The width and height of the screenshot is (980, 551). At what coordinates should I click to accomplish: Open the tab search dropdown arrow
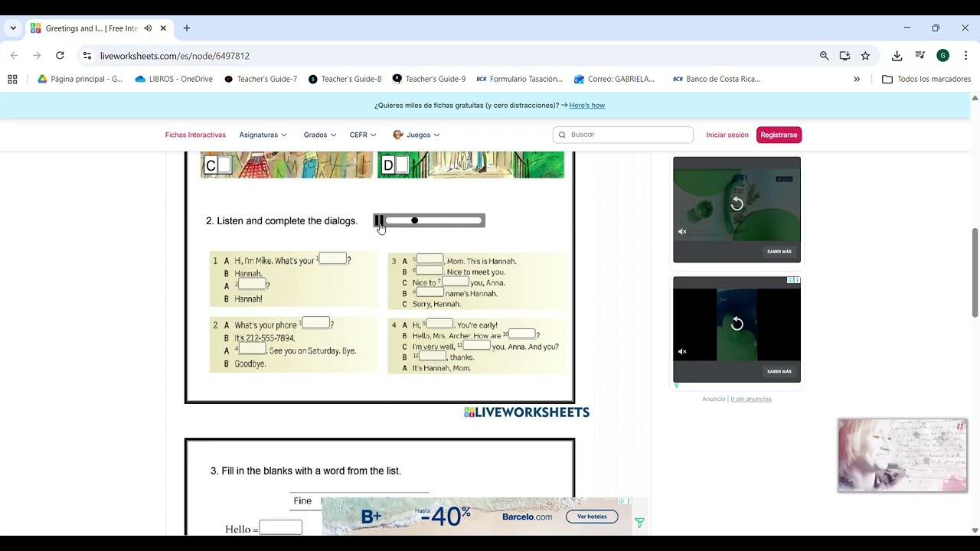pyautogui.click(x=13, y=28)
